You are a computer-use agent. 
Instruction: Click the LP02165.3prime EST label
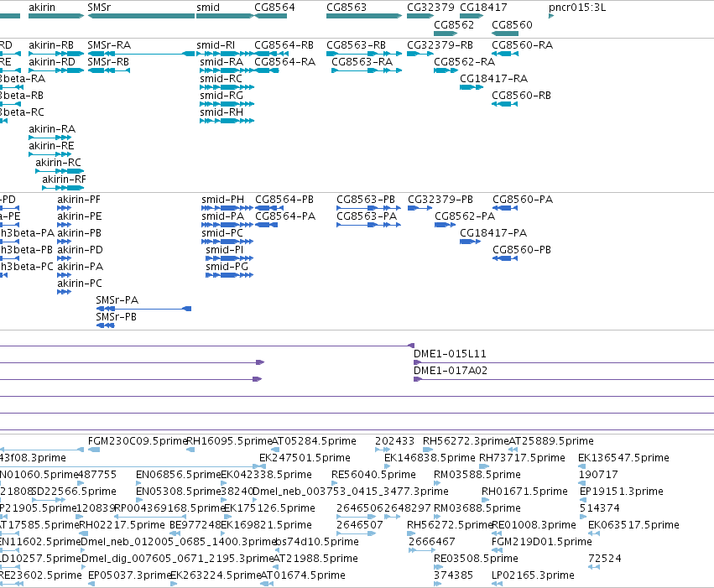[533, 575]
